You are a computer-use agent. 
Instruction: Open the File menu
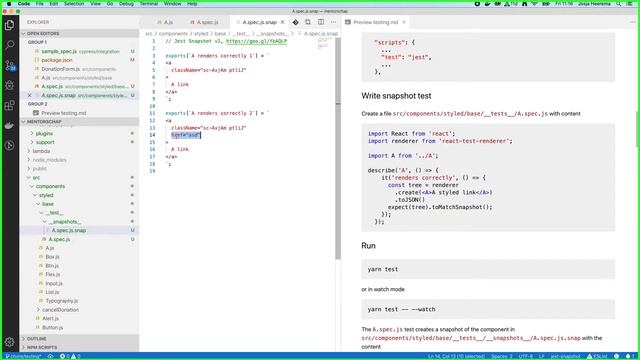(x=40, y=4)
